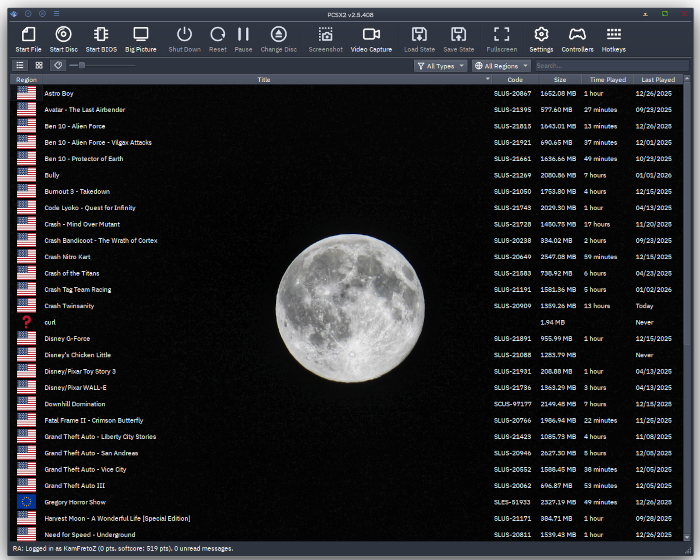Sort by the Time Played column header
The image size is (700, 560).
(607, 79)
